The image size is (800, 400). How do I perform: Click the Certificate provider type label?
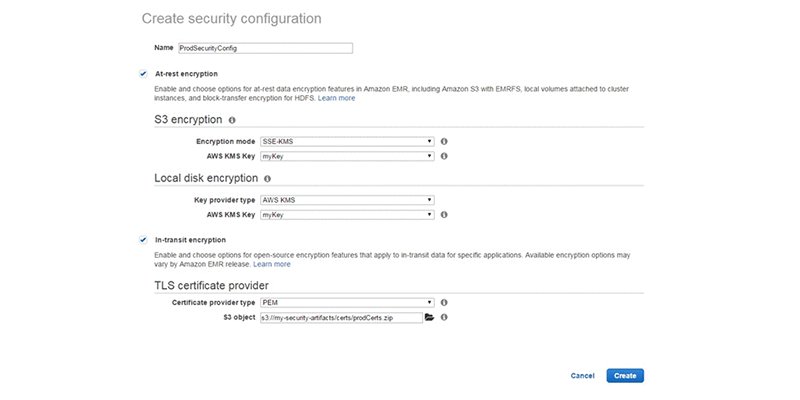point(213,303)
